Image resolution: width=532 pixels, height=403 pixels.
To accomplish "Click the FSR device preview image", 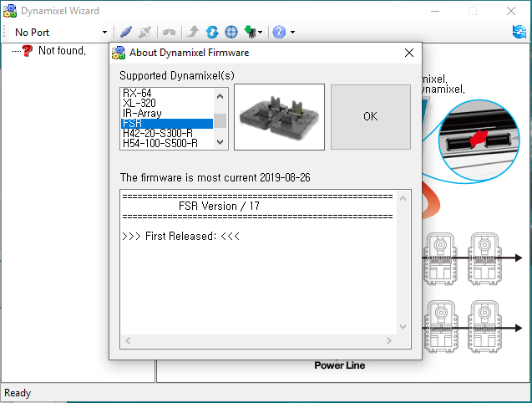I will [279, 117].
